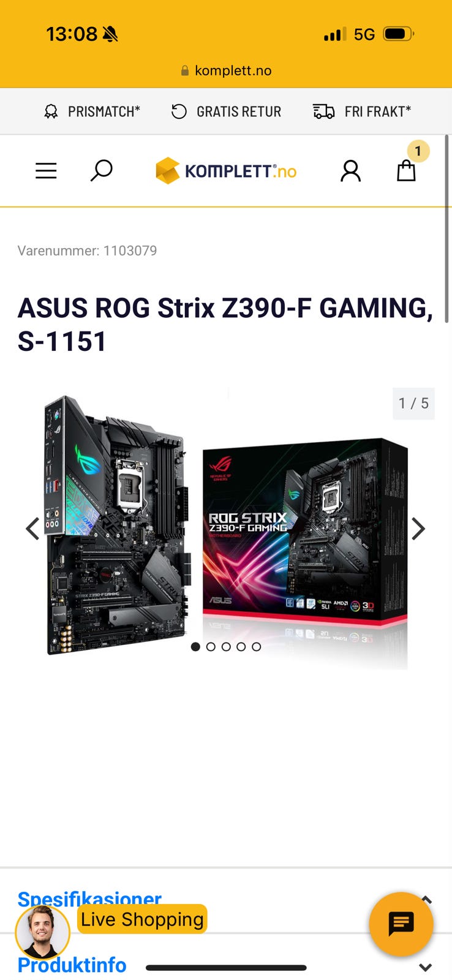
Task: Tap the PRISMATCH* link
Action: [92, 111]
